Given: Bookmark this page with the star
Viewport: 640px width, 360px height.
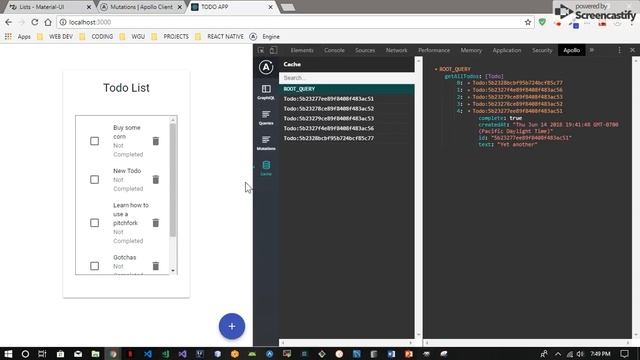Looking at the screenshot, I should [528, 22].
